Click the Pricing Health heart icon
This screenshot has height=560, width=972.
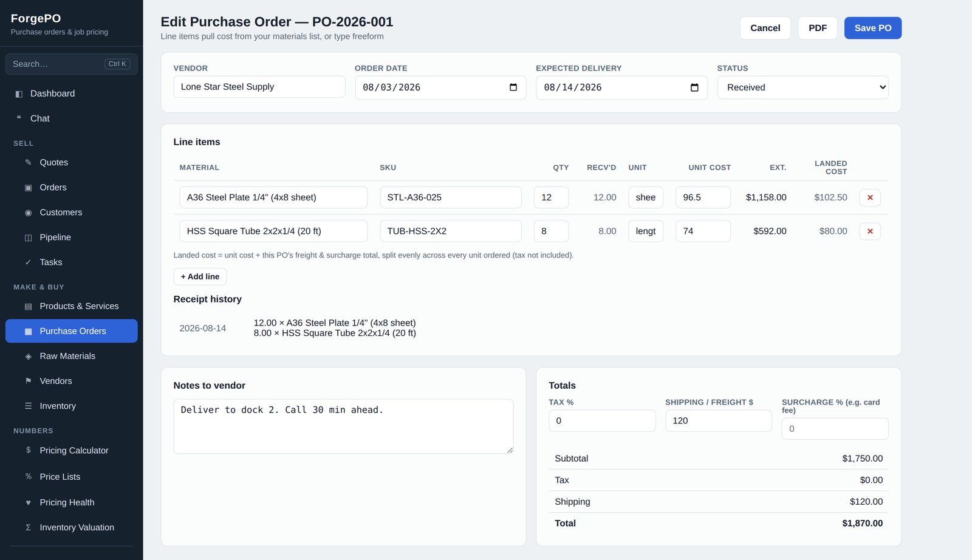tap(28, 502)
